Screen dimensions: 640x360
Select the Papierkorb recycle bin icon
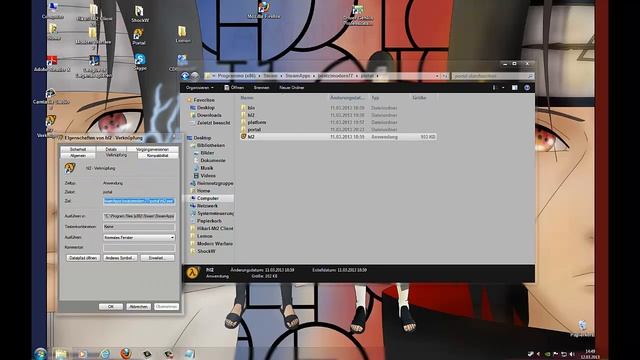582,328
